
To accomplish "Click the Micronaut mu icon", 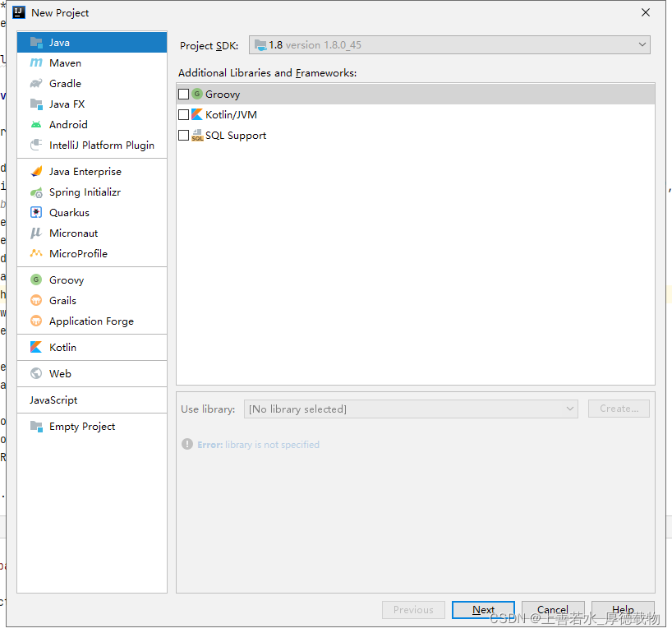I will [36, 233].
